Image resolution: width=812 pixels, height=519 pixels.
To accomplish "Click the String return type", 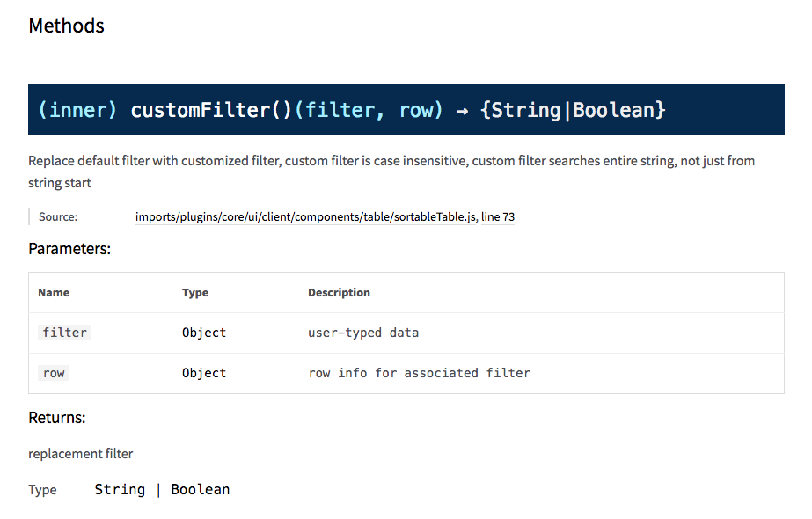I will pos(120,489).
